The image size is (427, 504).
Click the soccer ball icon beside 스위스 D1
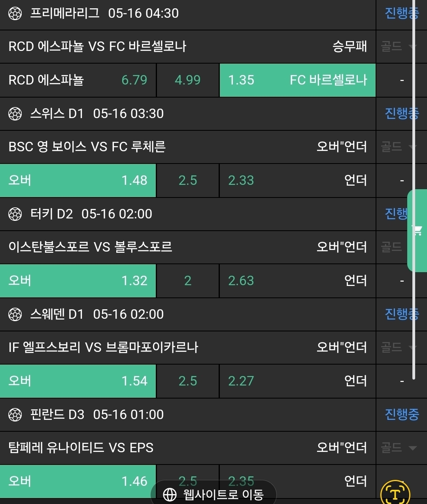point(15,114)
